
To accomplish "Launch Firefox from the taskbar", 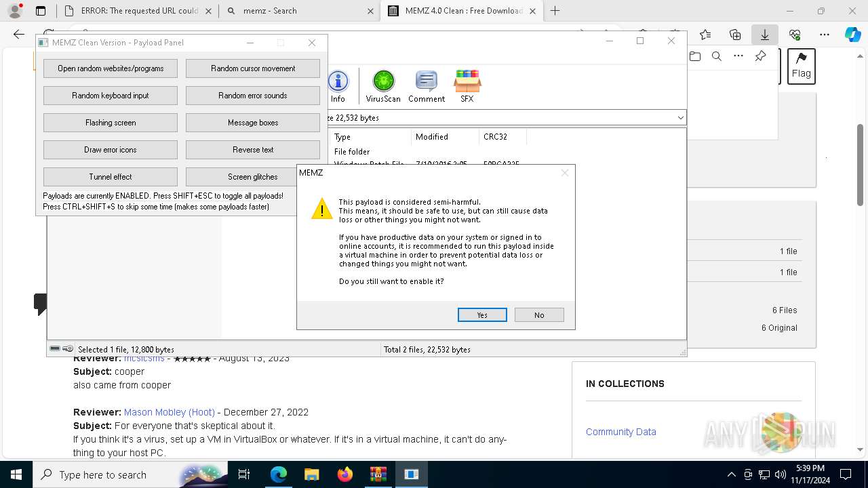I will 345,474.
